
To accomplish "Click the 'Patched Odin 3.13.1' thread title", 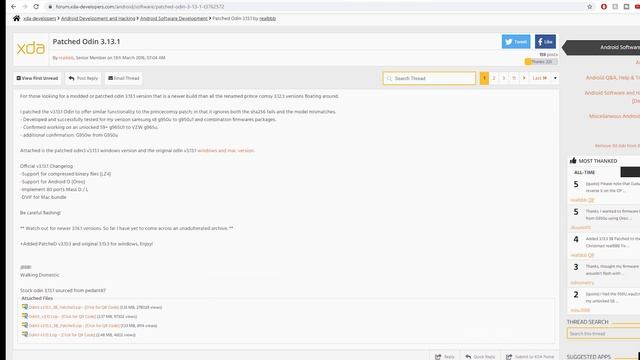I will coord(87,42).
